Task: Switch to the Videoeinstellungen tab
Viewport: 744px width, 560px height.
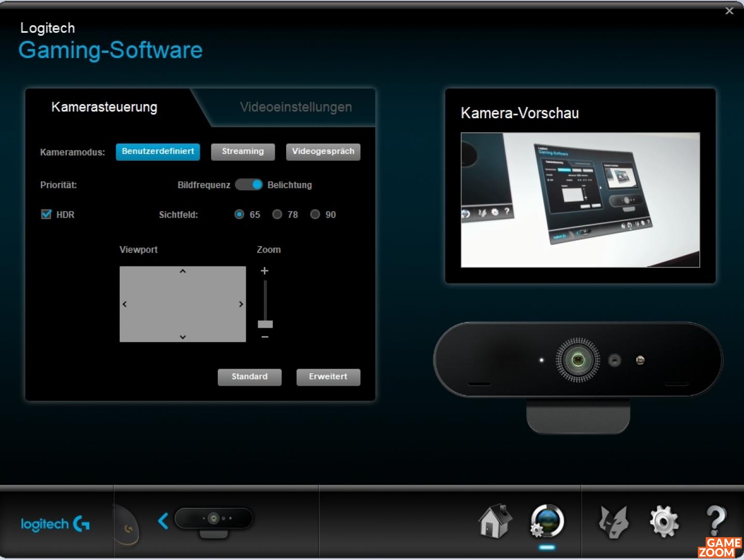Action: coord(296,107)
